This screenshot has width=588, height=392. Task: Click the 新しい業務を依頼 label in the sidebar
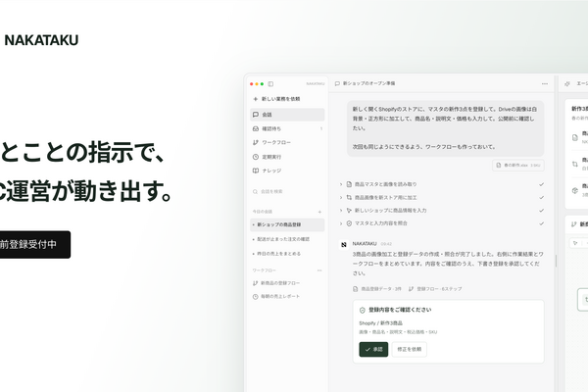(x=280, y=99)
